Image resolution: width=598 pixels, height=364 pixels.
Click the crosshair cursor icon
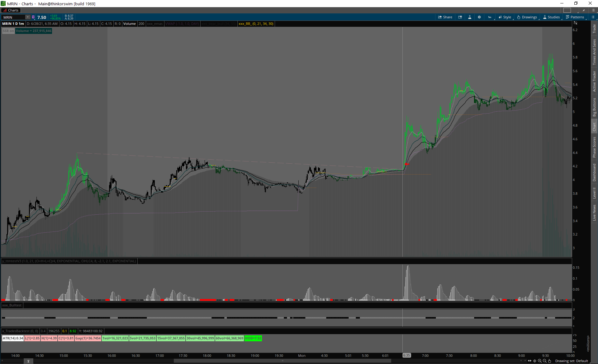pyautogui.click(x=535, y=361)
